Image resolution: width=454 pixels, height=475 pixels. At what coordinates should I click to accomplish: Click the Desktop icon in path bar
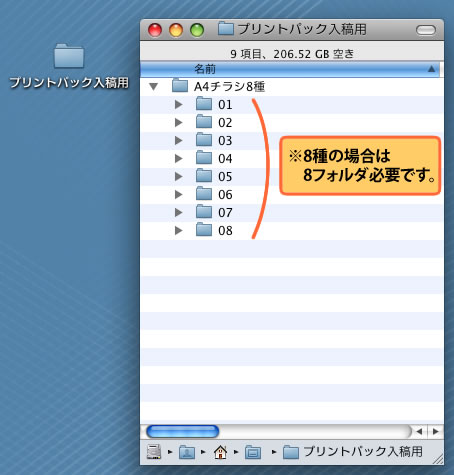(253, 452)
